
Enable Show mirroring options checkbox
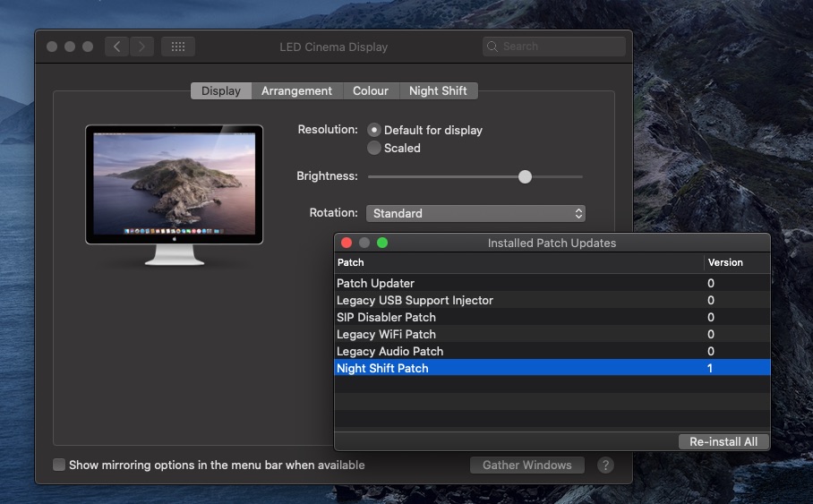[x=59, y=465]
